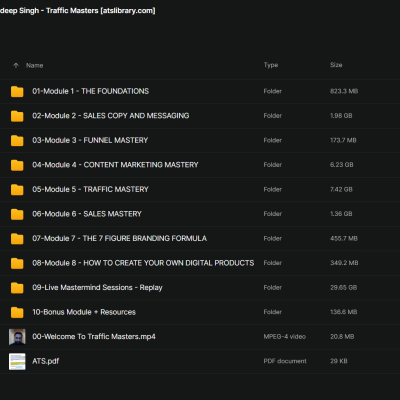Click the 173.7 MB size value
400x400 pixels.
point(343,140)
